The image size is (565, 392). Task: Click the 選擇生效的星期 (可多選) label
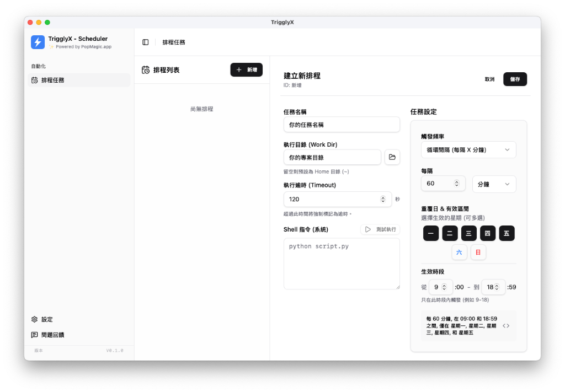tap(453, 218)
